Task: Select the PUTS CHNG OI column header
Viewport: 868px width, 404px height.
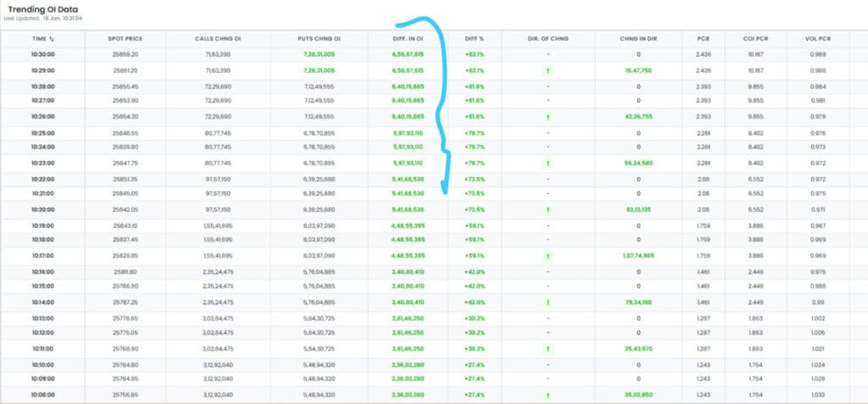Action: tap(319, 39)
